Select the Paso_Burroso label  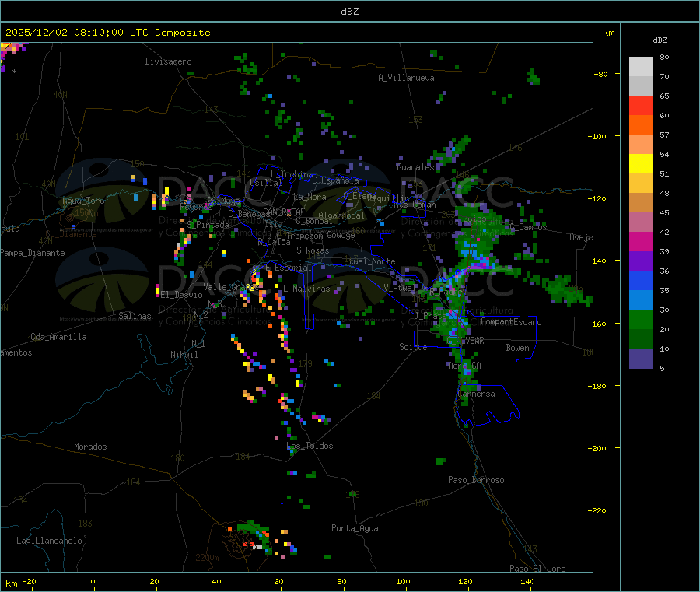[x=476, y=481]
